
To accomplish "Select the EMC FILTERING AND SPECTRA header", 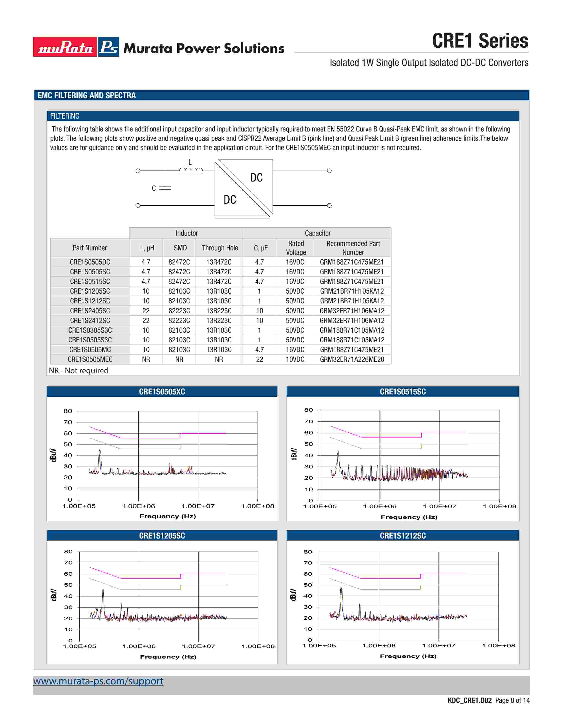I will (x=87, y=95).
